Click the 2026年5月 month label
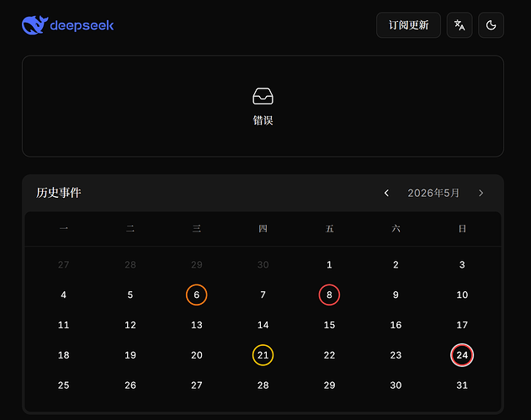This screenshot has height=420, width=531. pos(433,193)
